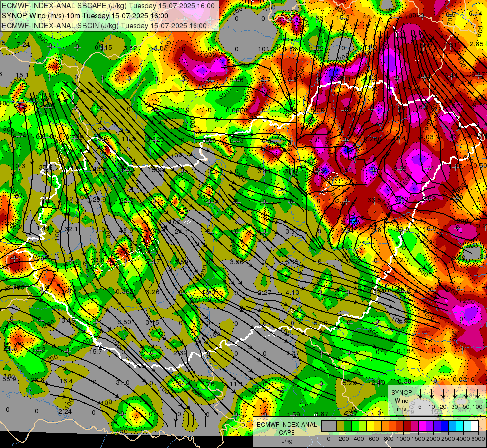This screenshot has height=448, width=487.
Task: Click the 0.362 value on the map
Action: pos(125,292)
